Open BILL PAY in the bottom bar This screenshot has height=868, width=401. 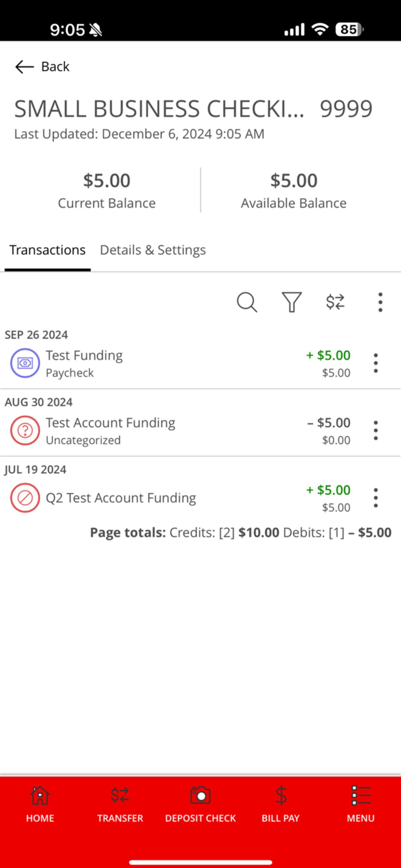[281, 805]
